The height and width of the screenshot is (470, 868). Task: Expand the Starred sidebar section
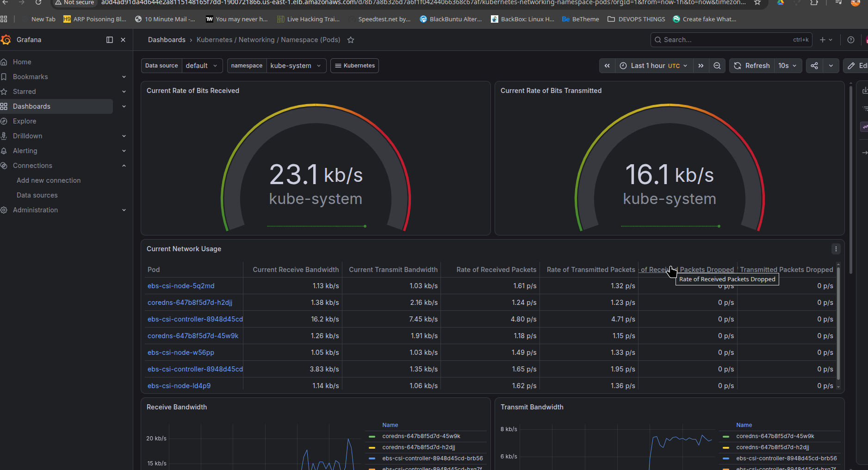pos(124,92)
